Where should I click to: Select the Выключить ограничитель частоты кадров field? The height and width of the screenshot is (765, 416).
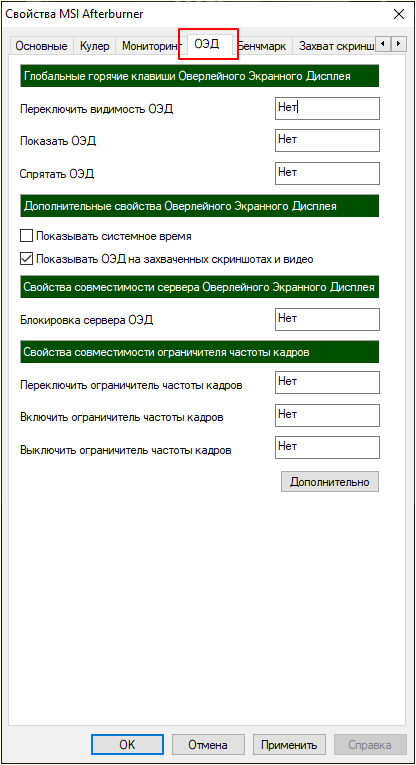click(327, 447)
